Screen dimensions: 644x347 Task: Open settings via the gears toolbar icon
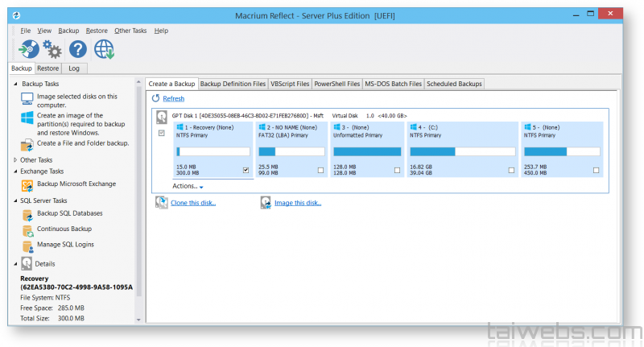point(53,50)
